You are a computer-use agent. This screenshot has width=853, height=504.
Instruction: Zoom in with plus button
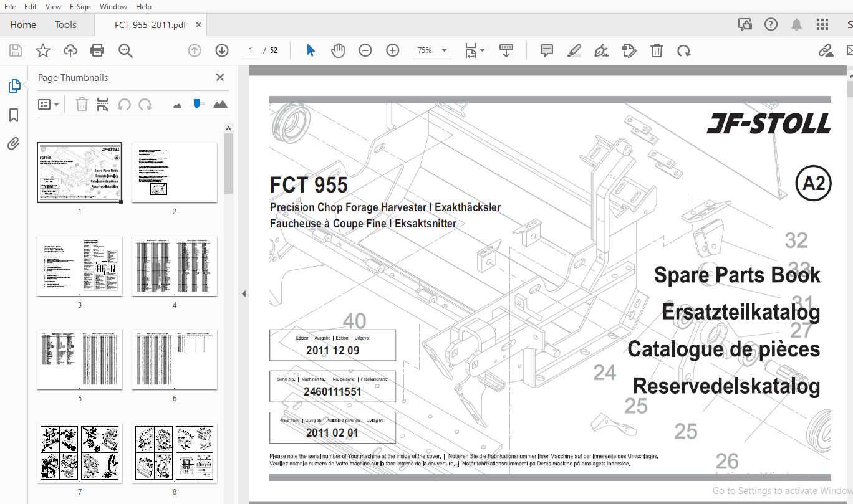pyautogui.click(x=393, y=50)
